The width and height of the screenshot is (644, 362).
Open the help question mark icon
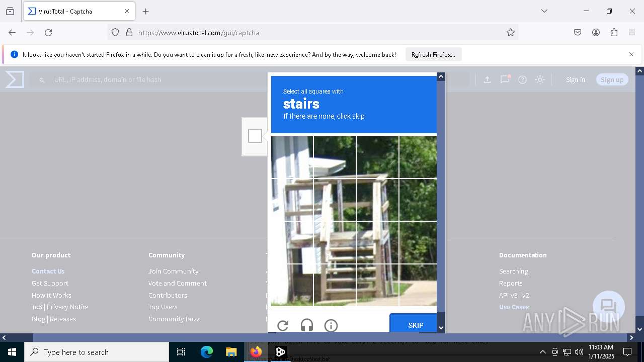[523, 79]
